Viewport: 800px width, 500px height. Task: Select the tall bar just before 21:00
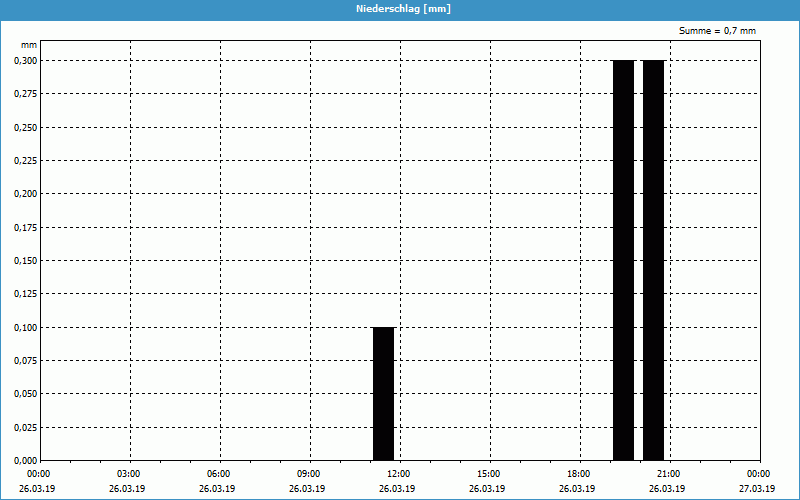(x=653, y=260)
